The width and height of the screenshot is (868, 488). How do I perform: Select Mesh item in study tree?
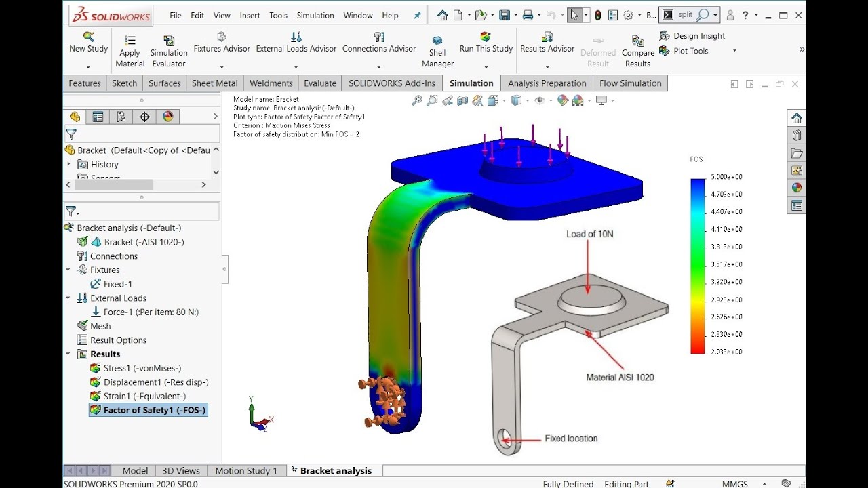click(94, 326)
